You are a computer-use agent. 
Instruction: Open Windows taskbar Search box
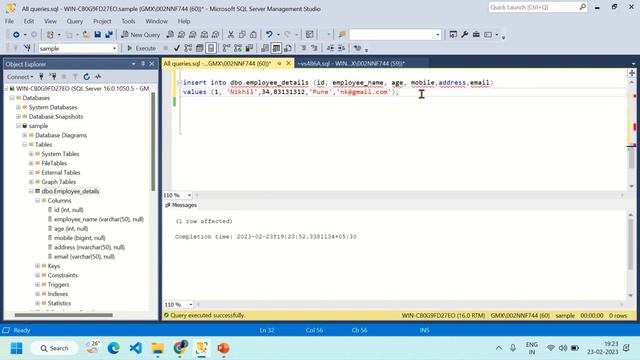pos(54,348)
